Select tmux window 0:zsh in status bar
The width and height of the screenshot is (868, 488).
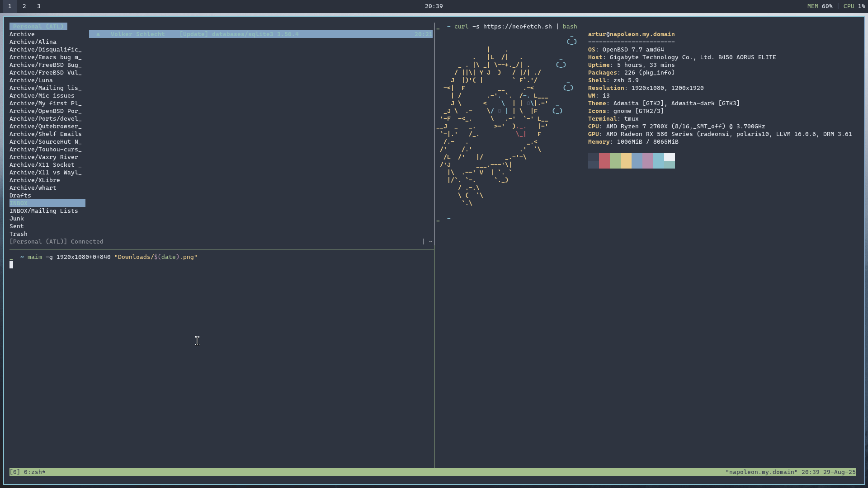(34, 472)
